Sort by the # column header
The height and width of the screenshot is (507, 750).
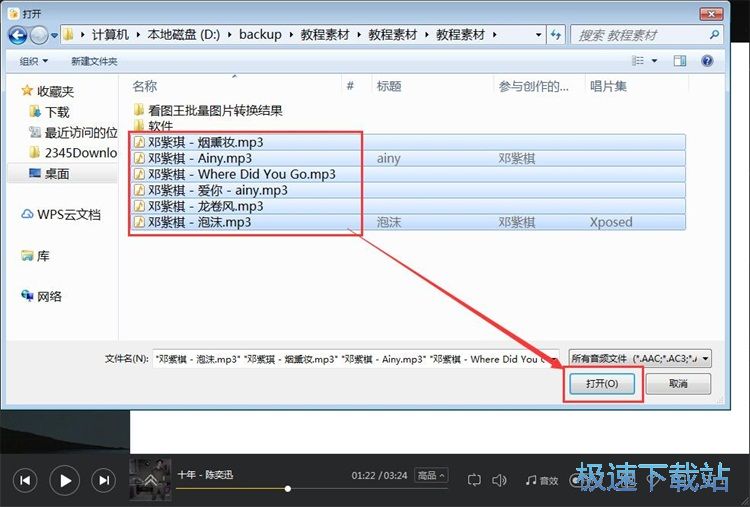350,86
